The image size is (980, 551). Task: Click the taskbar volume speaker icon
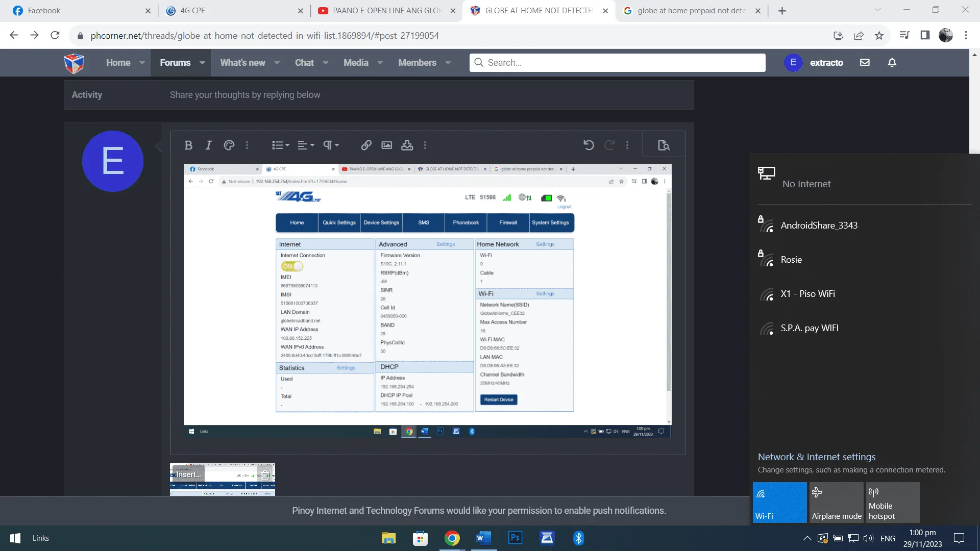[x=868, y=538]
